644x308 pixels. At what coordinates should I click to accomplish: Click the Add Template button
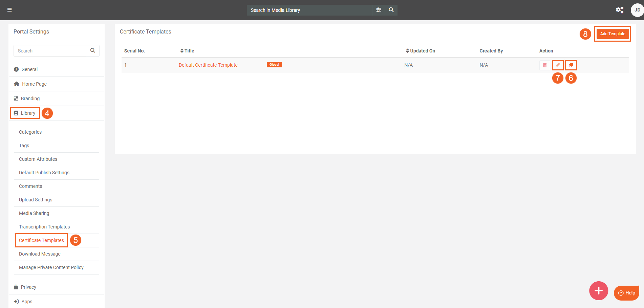(x=612, y=34)
